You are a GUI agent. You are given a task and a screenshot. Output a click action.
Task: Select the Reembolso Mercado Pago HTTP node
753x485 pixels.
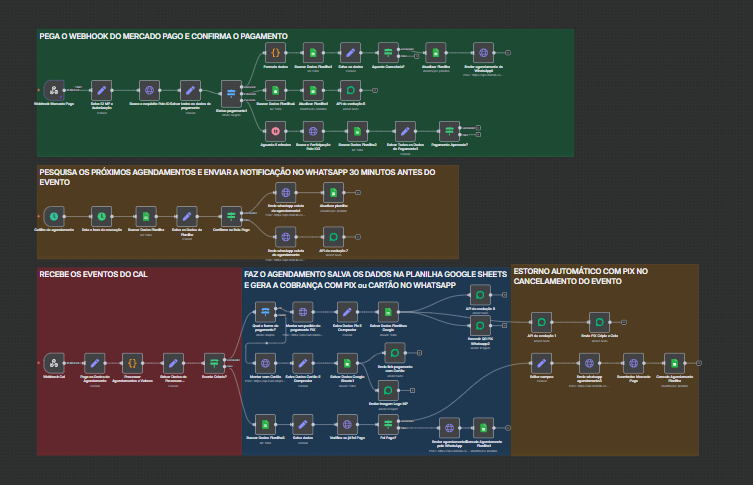(633, 362)
